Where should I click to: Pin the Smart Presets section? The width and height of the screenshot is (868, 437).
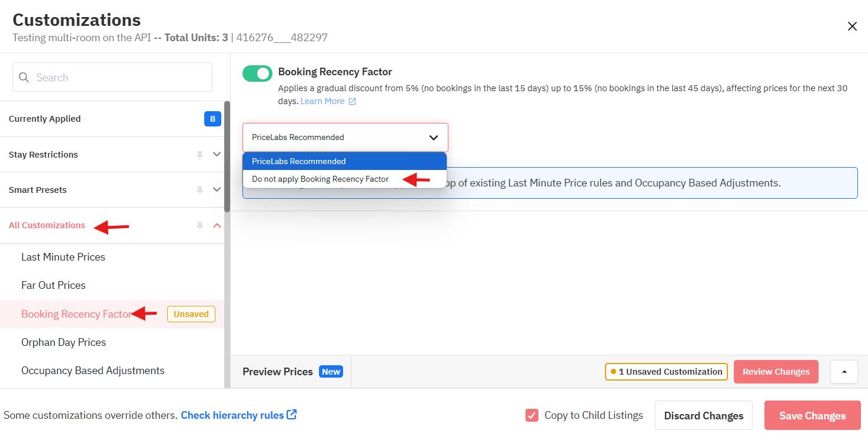coord(200,190)
